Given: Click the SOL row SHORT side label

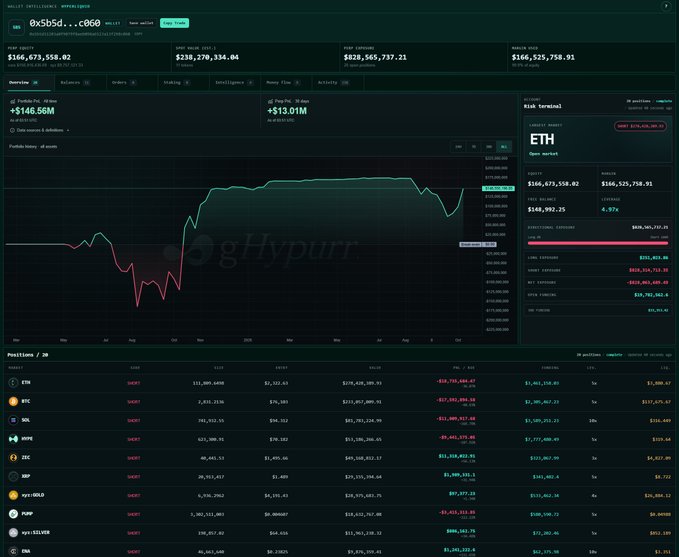Looking at the screenshot, I should (x=134, y=421).
